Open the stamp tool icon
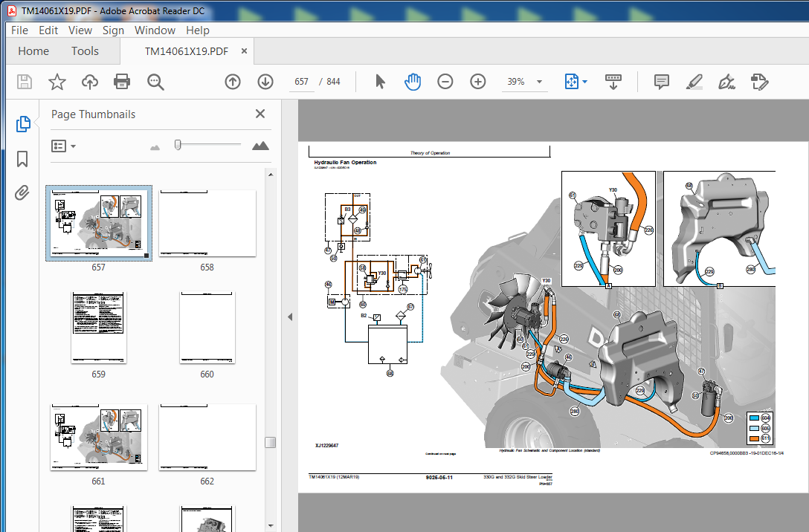The image size is (809, 532). 759,82
